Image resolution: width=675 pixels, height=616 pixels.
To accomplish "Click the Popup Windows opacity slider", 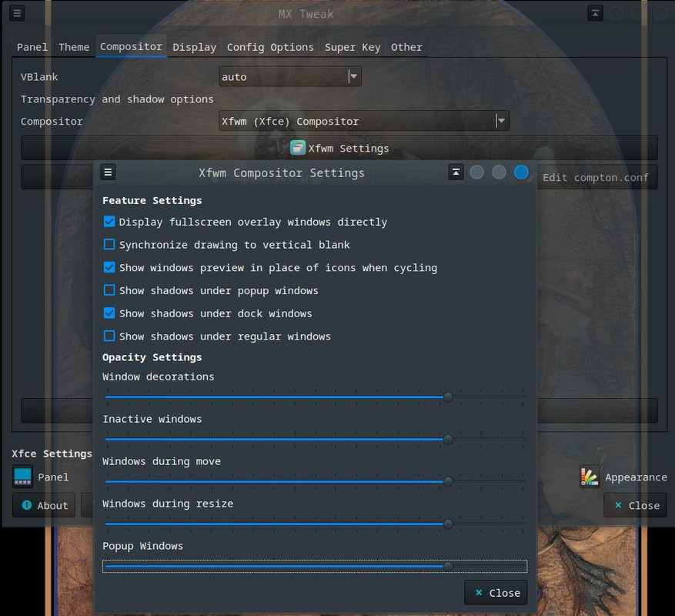I will click(x=315, y=566).
